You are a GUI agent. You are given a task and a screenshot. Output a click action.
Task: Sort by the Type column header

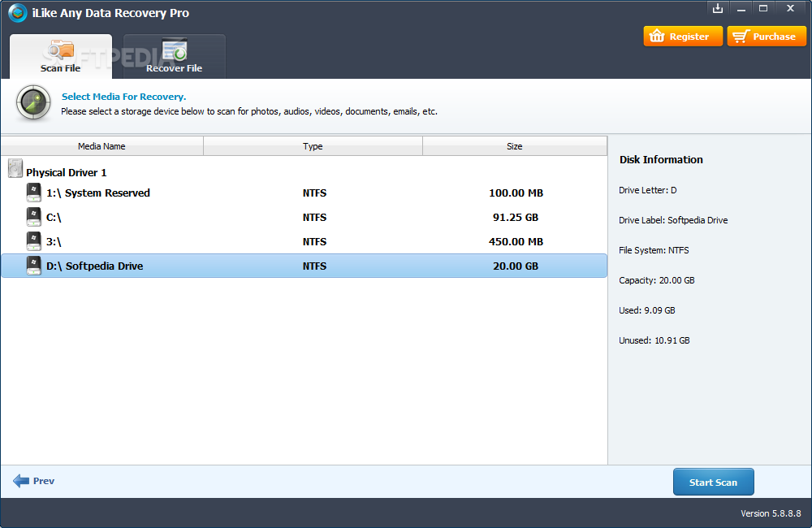coord(313,146)
